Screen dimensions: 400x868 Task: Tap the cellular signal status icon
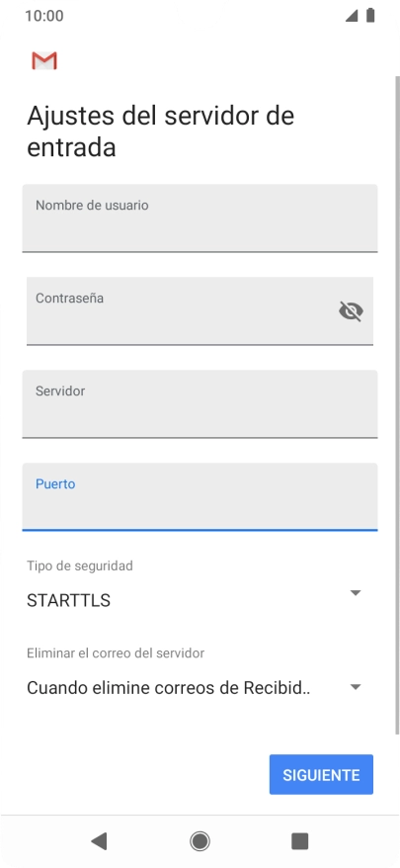(x=352, y=16)
